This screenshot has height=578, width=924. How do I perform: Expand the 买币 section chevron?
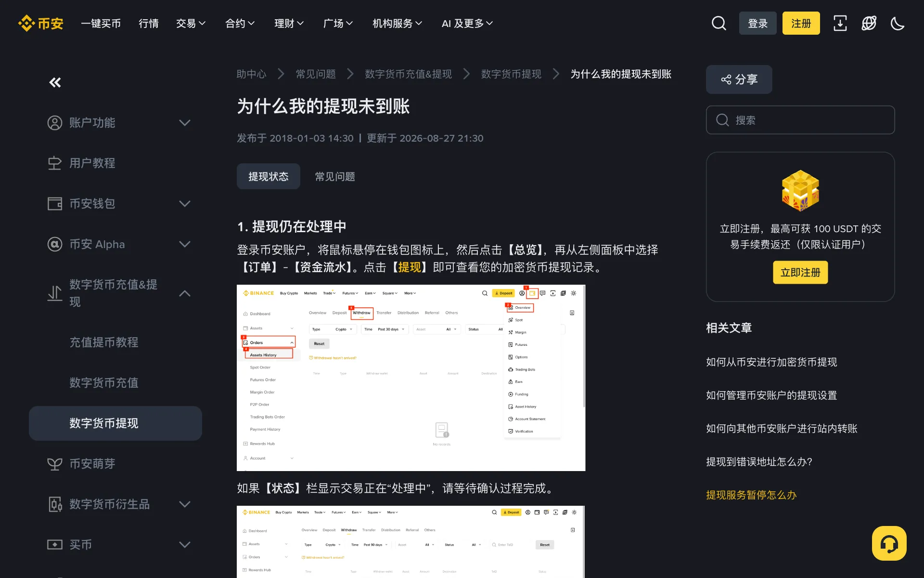(185, 545)
